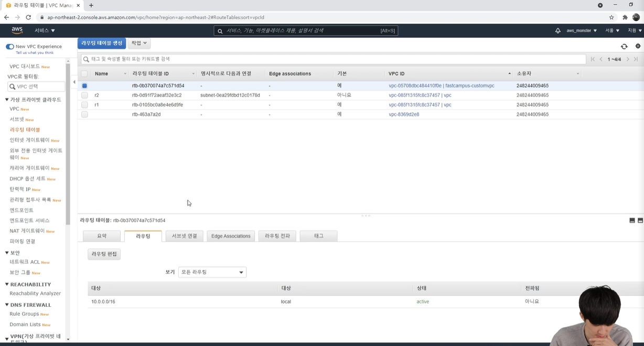Open Chrome profile avatar

pyautogui.click(x=636, y=17)
